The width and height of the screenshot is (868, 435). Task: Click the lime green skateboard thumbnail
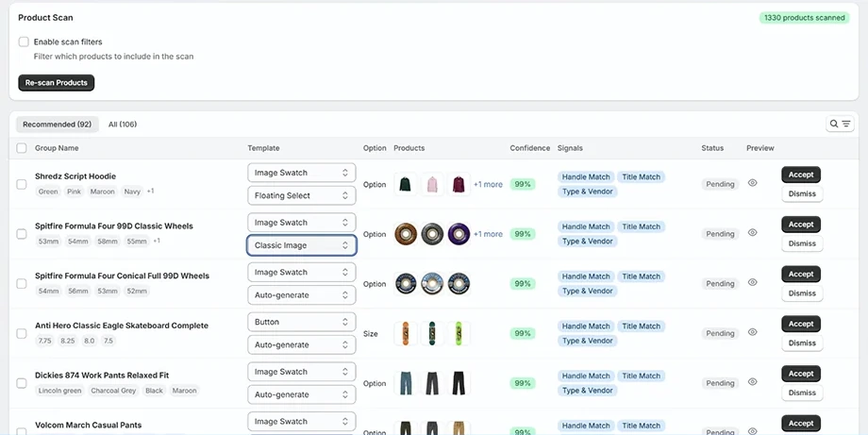pos(459,334)
